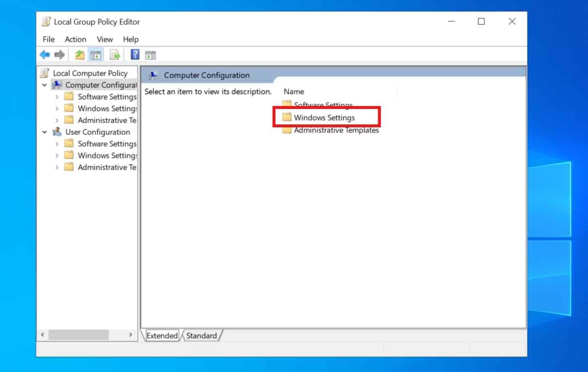Toggle the Show/Hide Action Pane toolbar icon
This screenshot has width=588, height=372.
[x=150, y=55]
